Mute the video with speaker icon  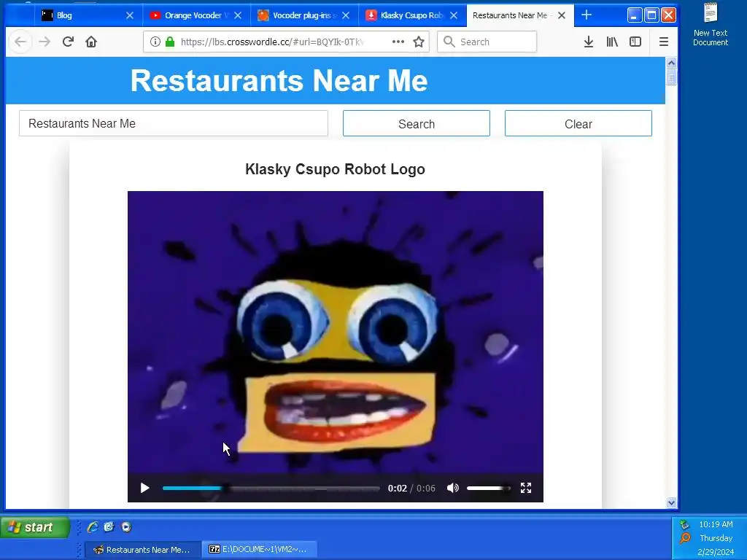452,488
